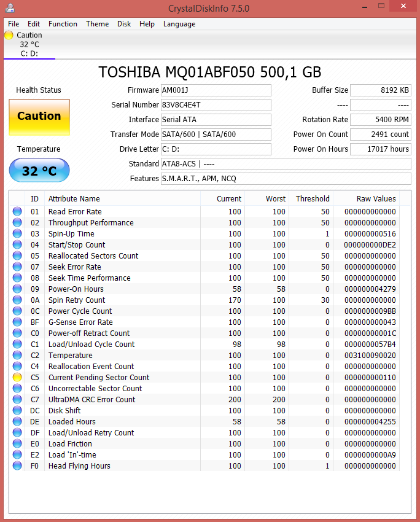
Task: Click the status icon for Disk Shift
Action: point(17,410)
